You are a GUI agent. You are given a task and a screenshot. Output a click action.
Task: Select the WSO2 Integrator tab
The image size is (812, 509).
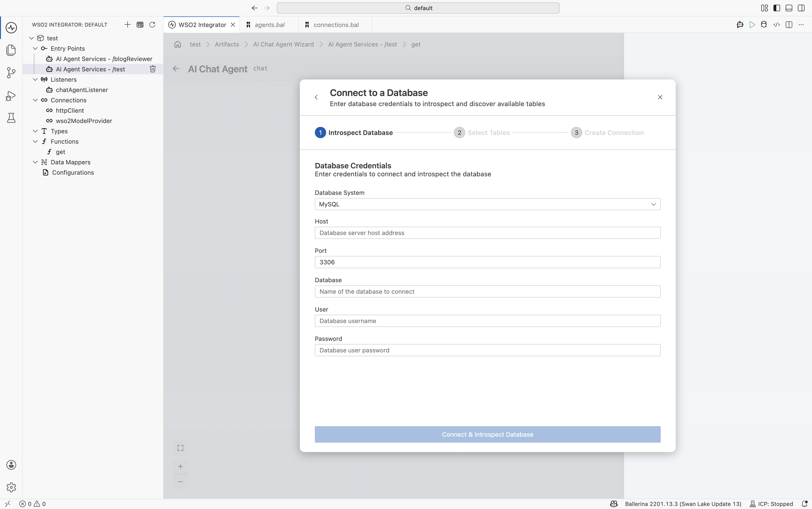pos(202,25)
